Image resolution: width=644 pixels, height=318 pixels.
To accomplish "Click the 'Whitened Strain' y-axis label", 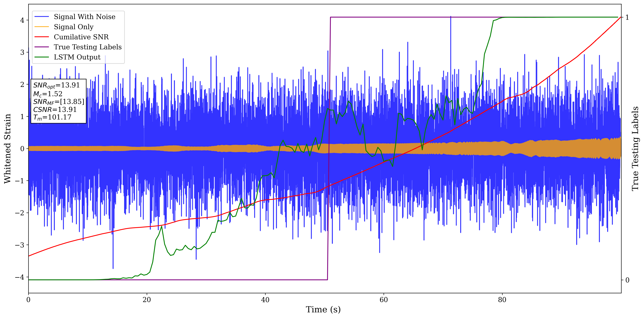I will click(7, 149).
